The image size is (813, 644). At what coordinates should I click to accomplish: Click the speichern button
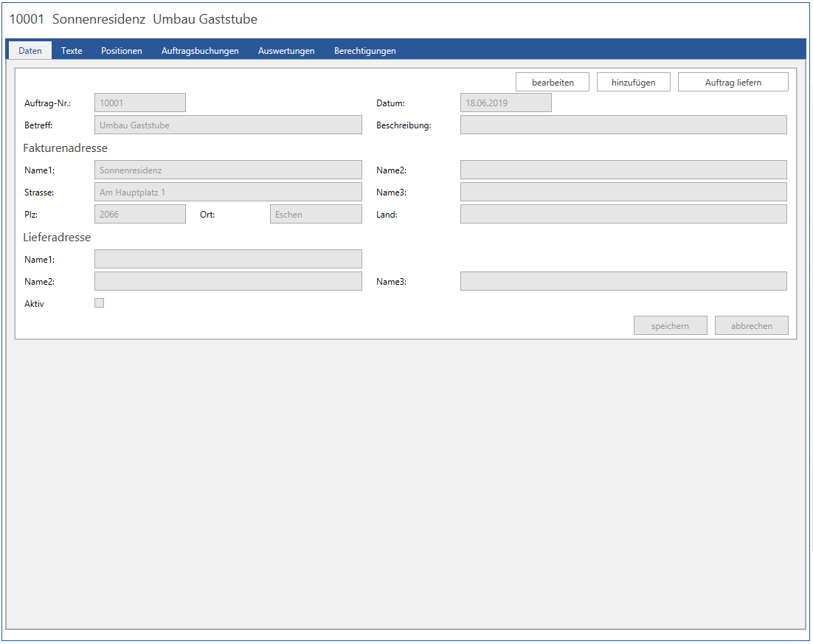pyautogui.click(x=670, y=325)
